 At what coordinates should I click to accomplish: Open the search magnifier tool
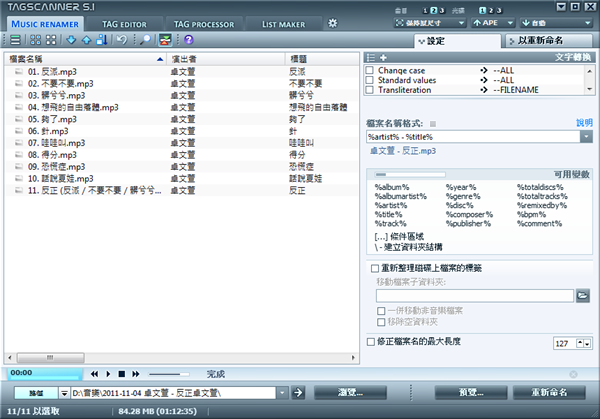146,40
